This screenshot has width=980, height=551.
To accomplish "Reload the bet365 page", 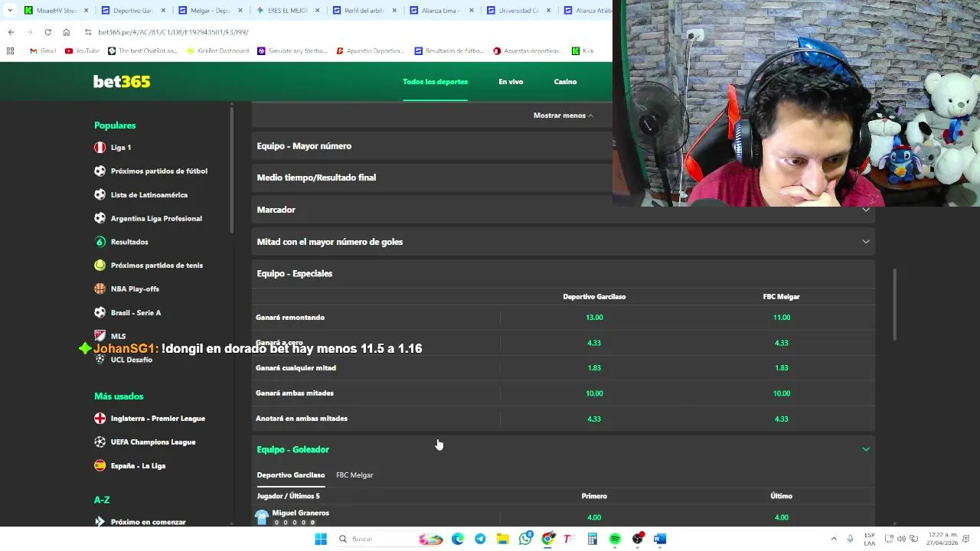I will tap(47, 32).
